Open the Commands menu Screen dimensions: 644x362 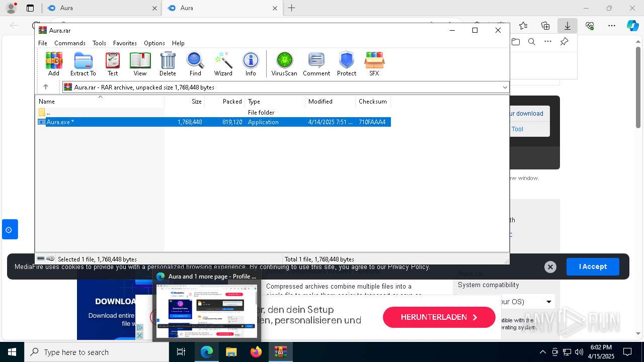[x=70, y=43]
